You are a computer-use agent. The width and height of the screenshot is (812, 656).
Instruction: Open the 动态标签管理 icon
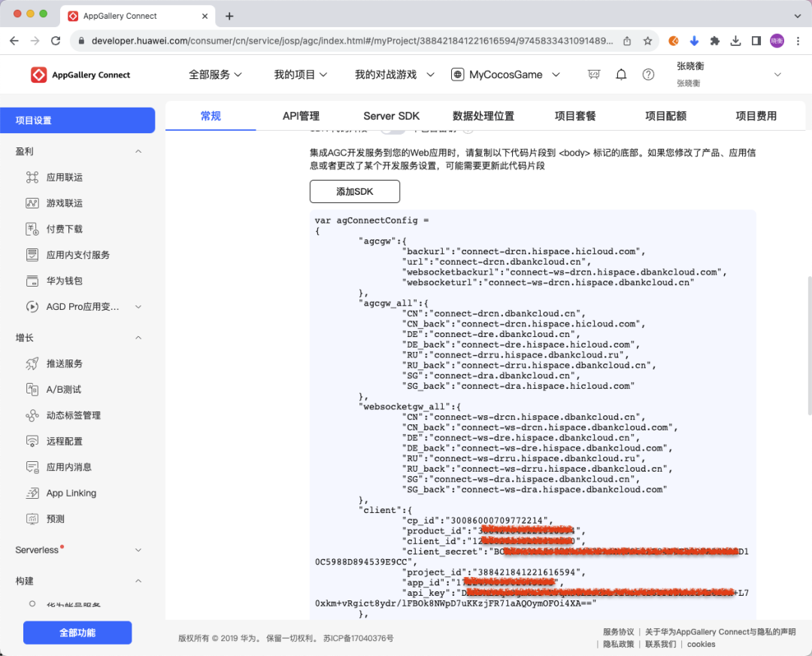[x=32, y=415]
